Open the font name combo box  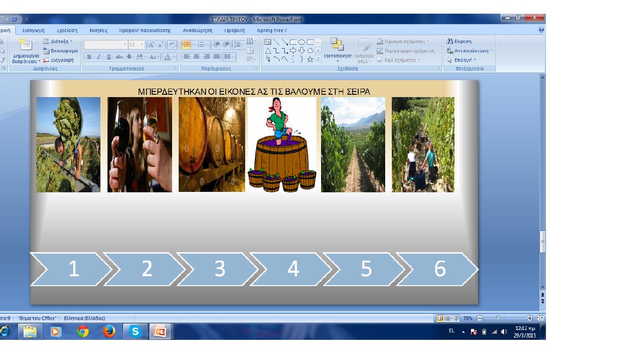tap(106, 44)
